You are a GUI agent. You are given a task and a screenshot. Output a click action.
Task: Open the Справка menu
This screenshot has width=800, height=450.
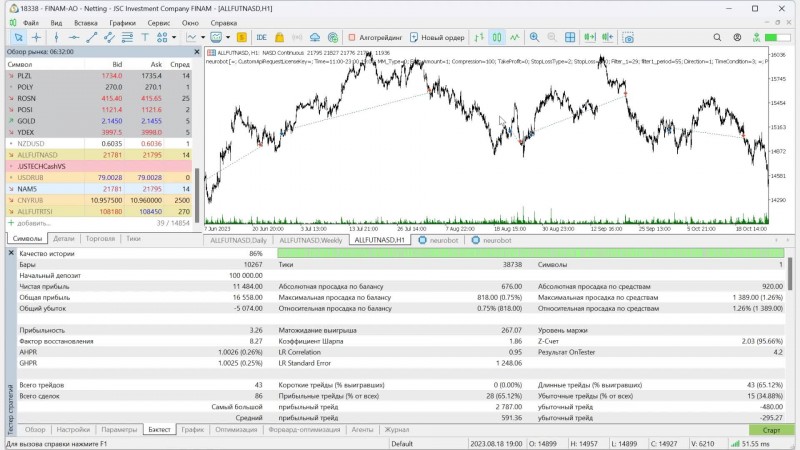[x=223, y=23]
